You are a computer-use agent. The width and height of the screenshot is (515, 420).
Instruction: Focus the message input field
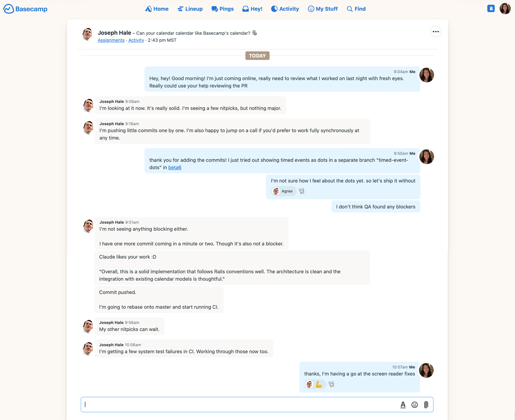[x=239, y=405]
